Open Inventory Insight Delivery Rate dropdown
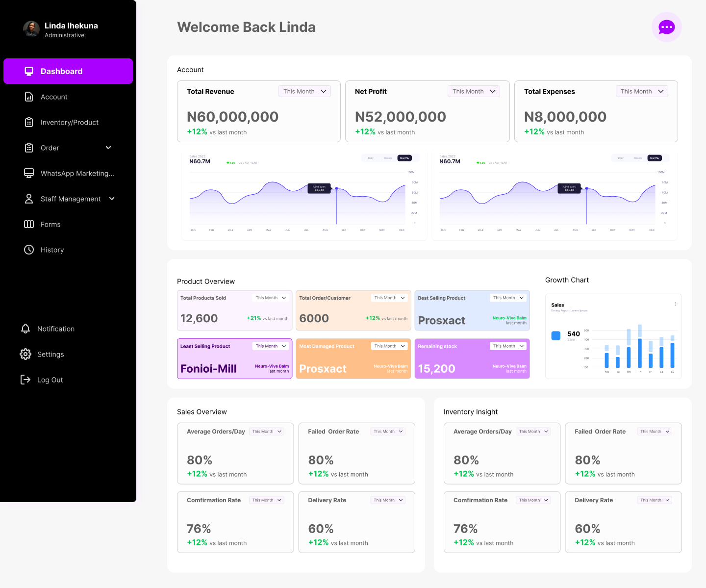This screenshot has height=588, width=706. (655, 500)
